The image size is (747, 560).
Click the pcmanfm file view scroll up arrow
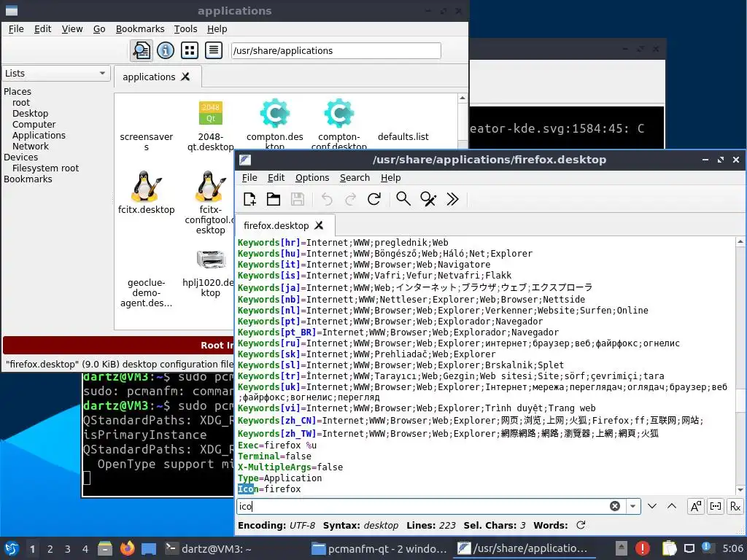[462, 98]
